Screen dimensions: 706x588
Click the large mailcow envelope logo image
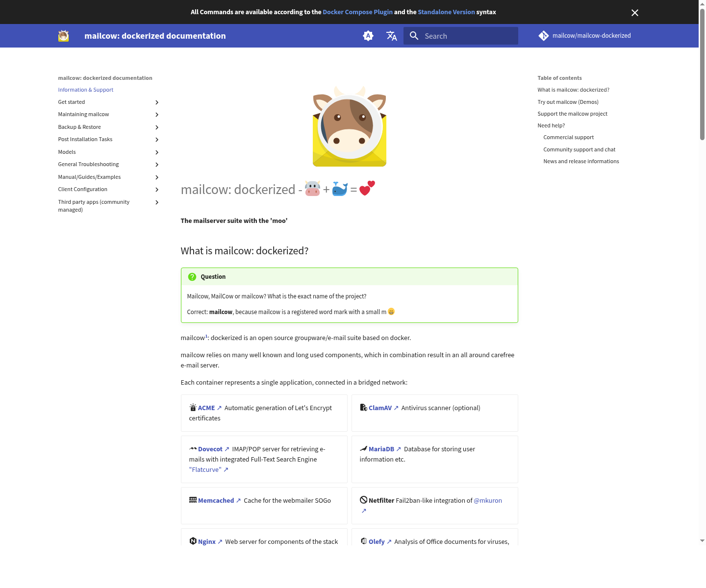(350, 126)
